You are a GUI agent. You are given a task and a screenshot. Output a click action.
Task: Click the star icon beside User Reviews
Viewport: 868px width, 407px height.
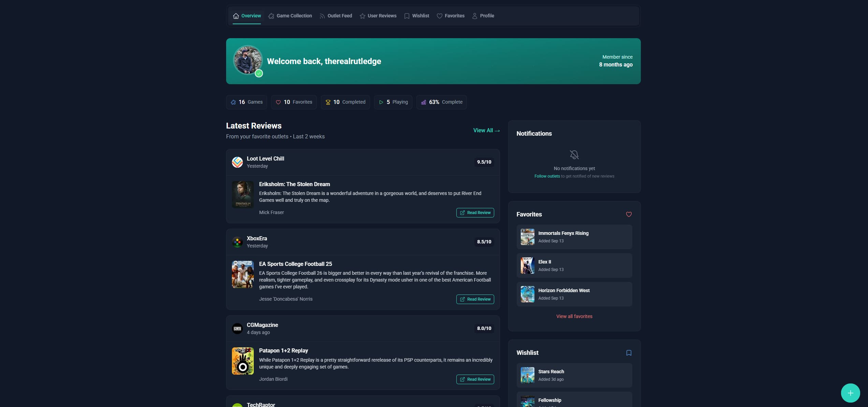pos(362,16)
